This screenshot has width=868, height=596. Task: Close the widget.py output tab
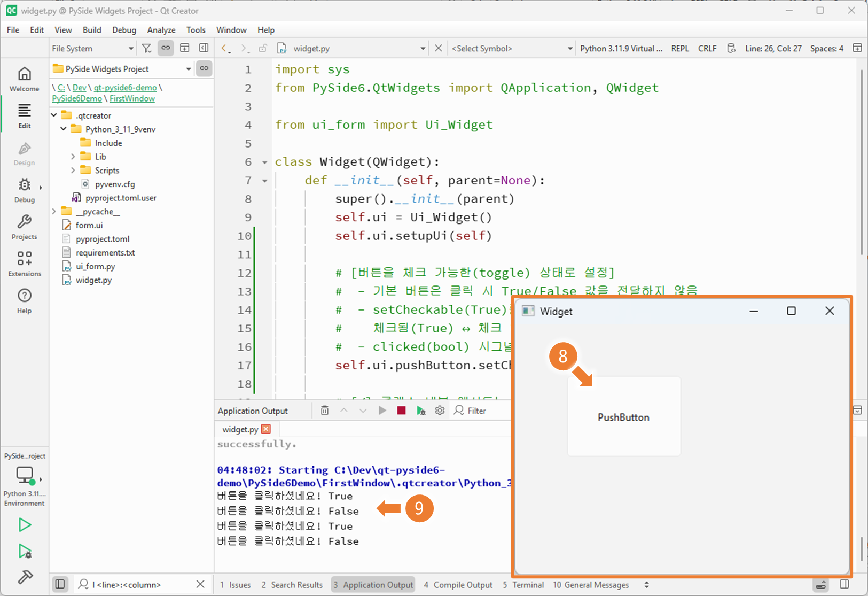[x=266, y=429]
